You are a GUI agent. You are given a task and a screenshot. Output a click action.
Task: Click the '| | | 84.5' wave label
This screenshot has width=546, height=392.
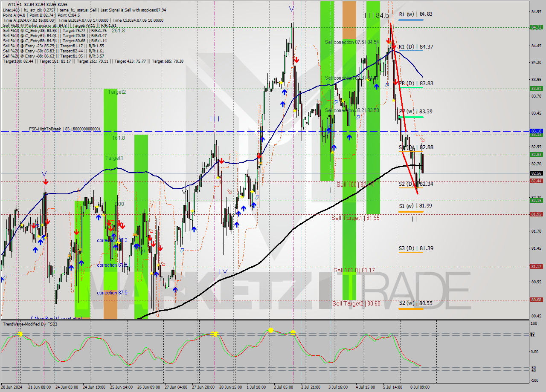coord(377,15)
